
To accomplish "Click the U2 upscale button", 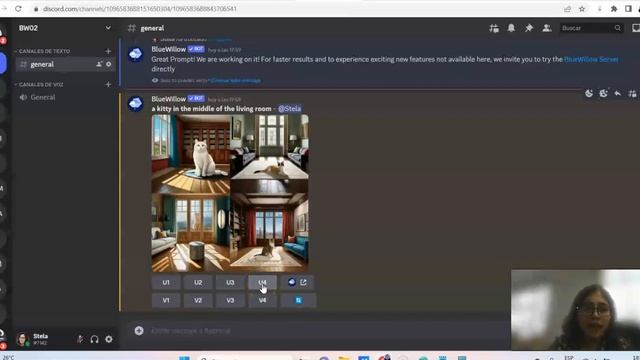I will click(x=198, y=282).
